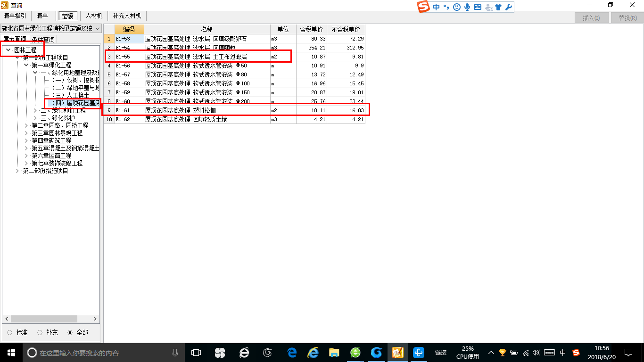
Task: Click the tree horizontal scrollbar left arrow
Action: tap(6, 319)
